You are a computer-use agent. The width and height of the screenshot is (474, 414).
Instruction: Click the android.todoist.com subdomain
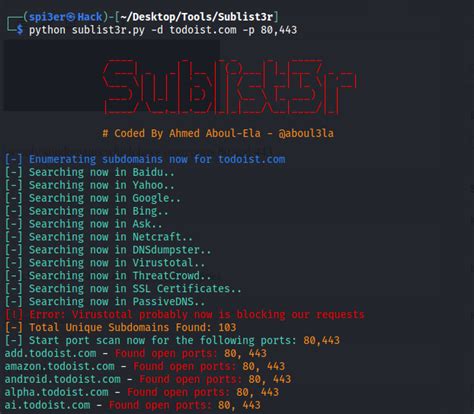pyautogui.click(x=62, y=379)
